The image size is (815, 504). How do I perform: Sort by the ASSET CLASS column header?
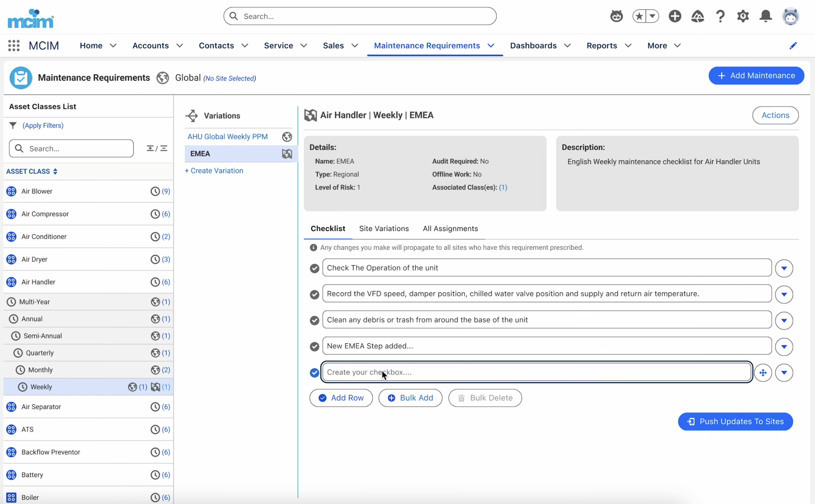31,171
